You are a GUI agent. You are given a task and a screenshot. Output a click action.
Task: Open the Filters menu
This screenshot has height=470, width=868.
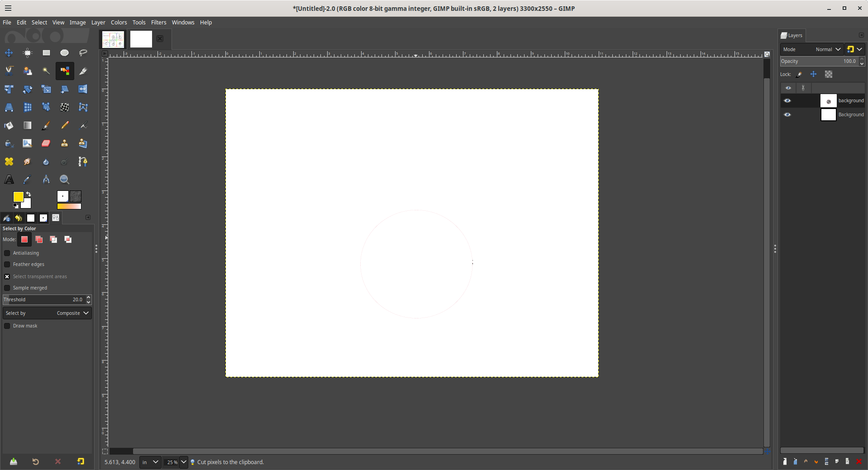158,22
